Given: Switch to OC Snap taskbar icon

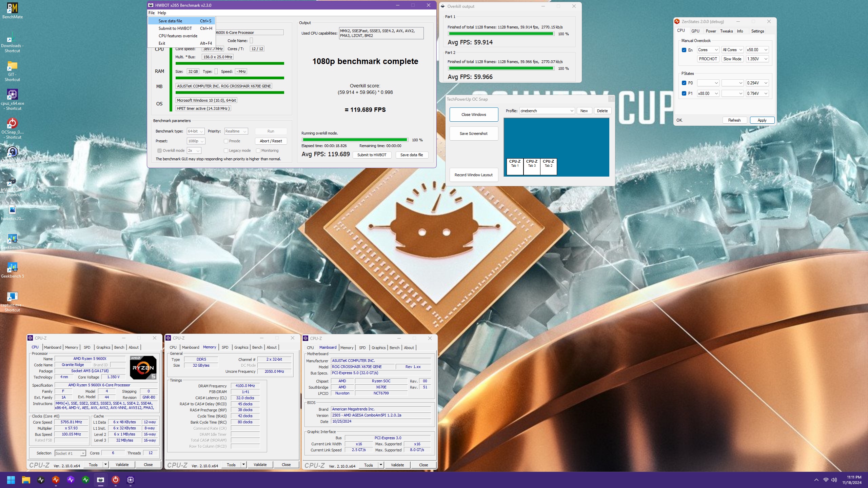Looking at the screenshot, I should click(116, 480).
